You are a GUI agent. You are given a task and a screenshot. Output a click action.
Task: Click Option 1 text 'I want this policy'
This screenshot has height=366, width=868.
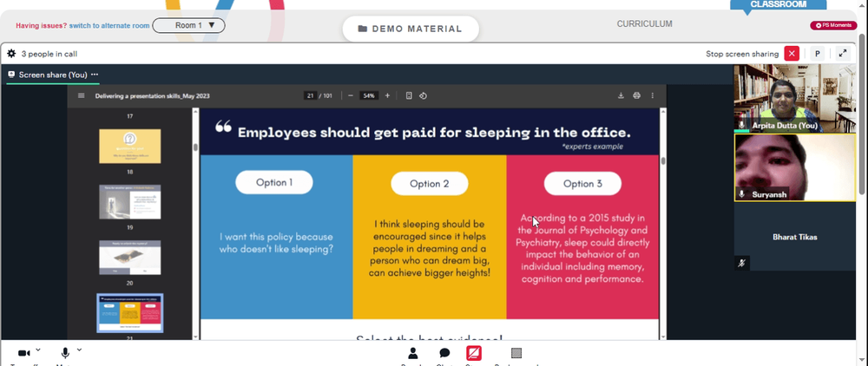tap(276, 243)
